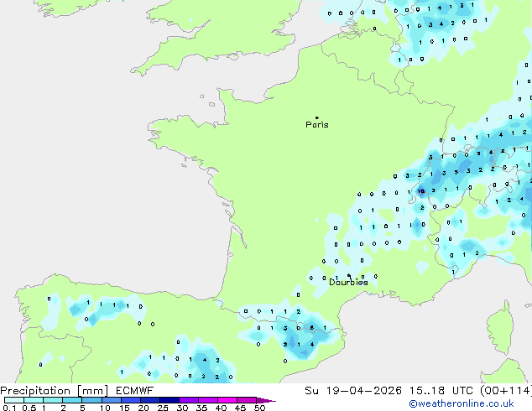The width and height of the screenshot is (532, 411).
Task: Click the legend value 35
Action: point(201,408)
